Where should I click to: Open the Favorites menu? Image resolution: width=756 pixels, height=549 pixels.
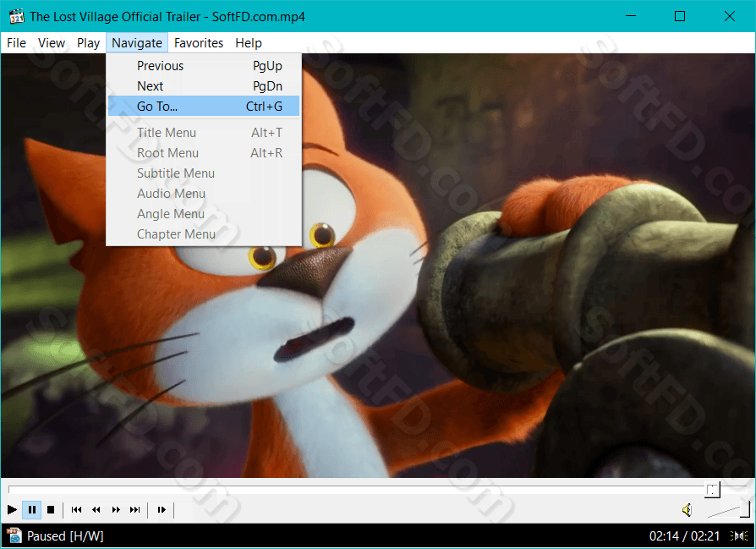coord(199,43)
